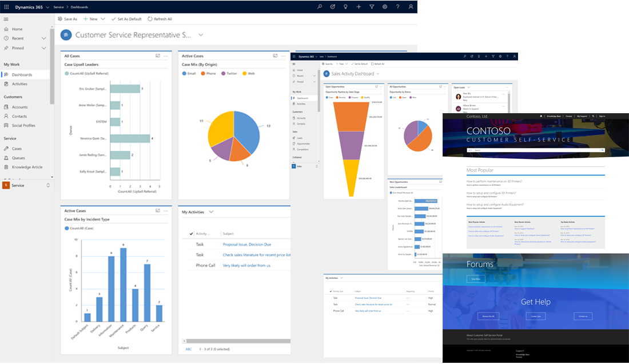Open the settings gear in top bar
The height and width of the screenshot is (364, 629).
[385, 7]
